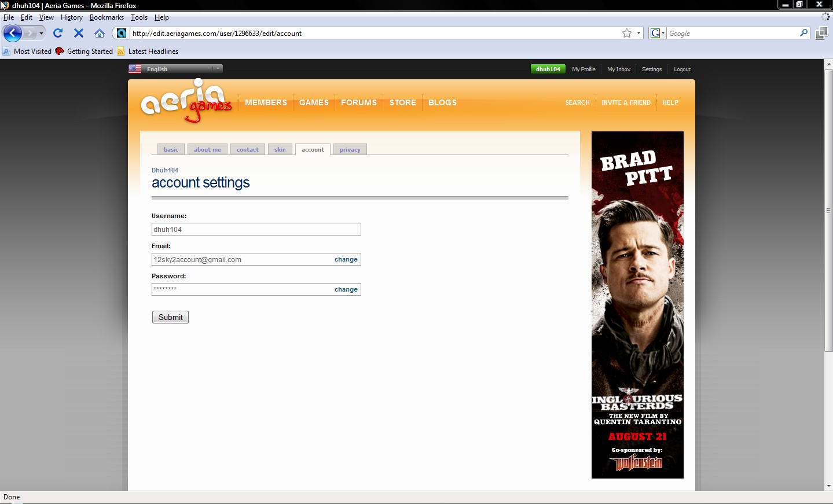Click the green dhuh104 user badge

548,69
